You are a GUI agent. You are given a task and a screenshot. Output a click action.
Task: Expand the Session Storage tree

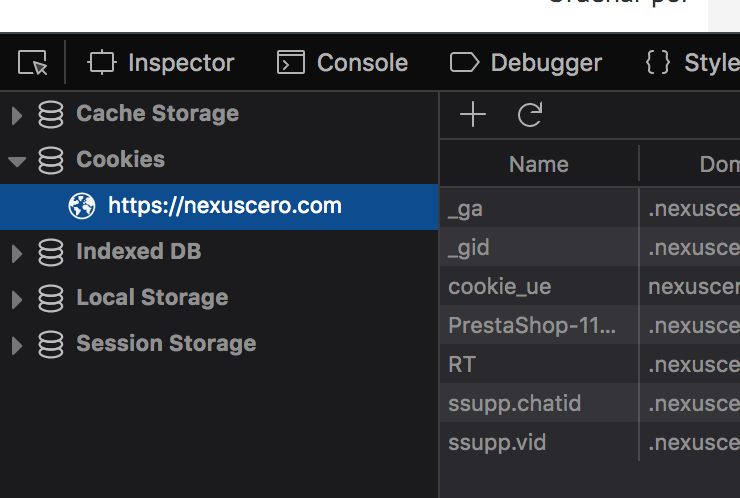pyautogui.click(x=17, y=346)
